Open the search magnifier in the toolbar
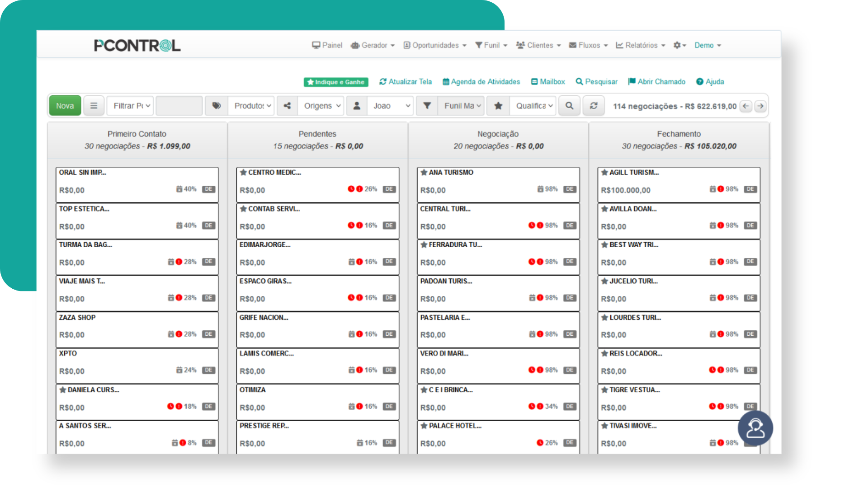 (569, 105)
